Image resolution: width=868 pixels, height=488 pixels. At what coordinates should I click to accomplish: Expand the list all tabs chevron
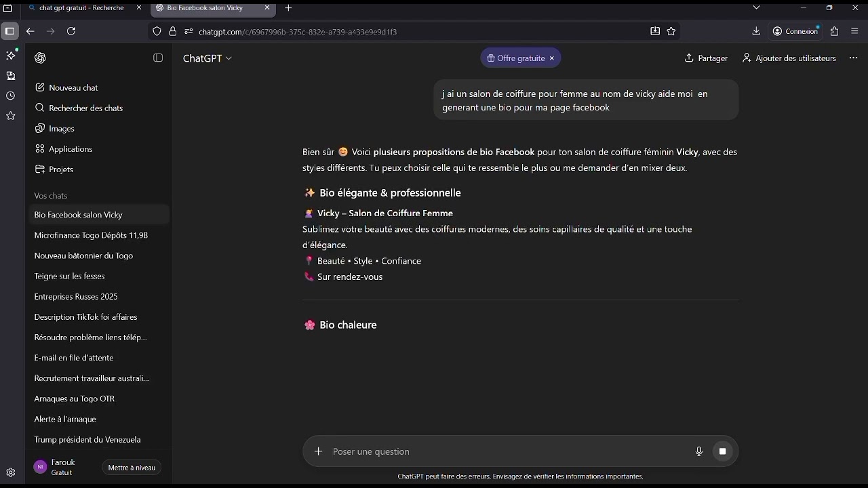coord(757,7)
